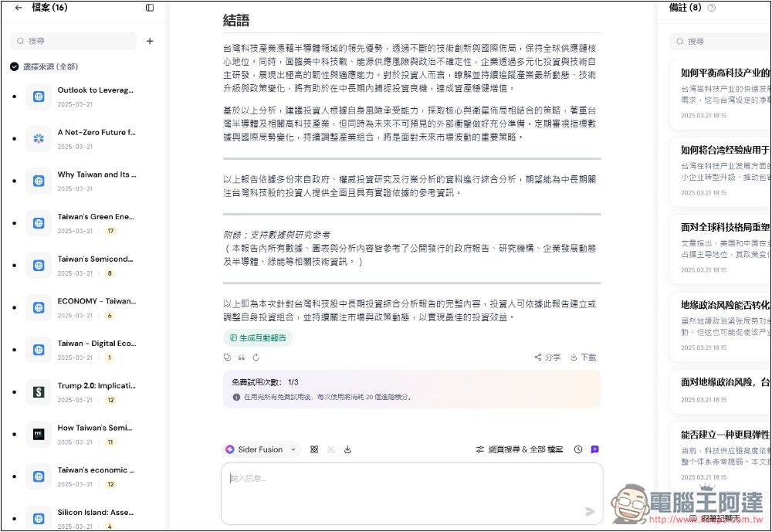Screen dimensions: 772x532
Task: Toggle the 選擇來源 (全部) select-all checkbox
Action: tap(15, 66)
